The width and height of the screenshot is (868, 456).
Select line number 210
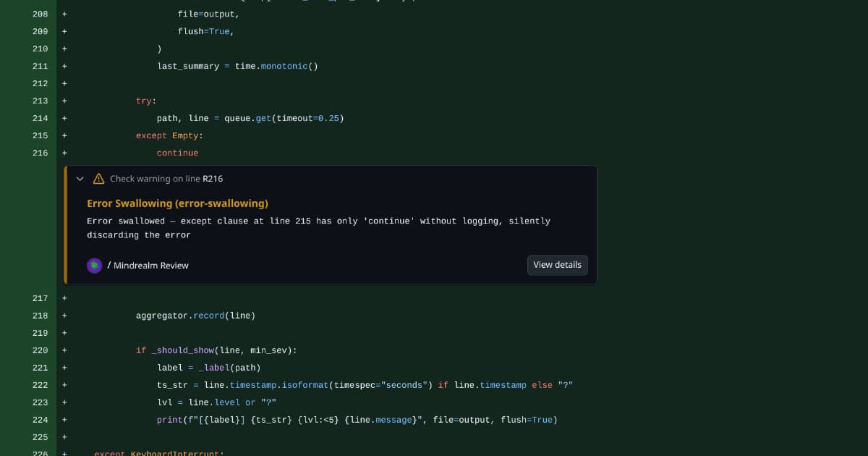(40, 48)
